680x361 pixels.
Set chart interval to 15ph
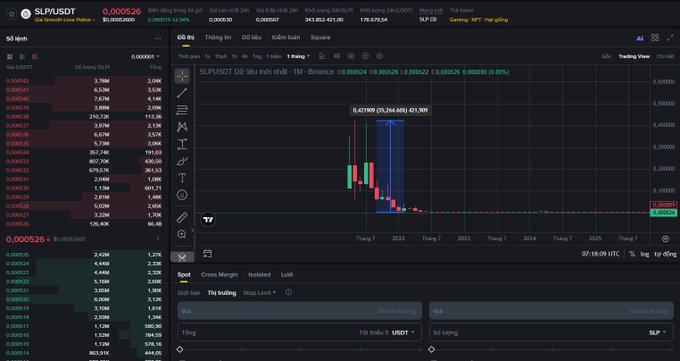[x=221, y=56]
